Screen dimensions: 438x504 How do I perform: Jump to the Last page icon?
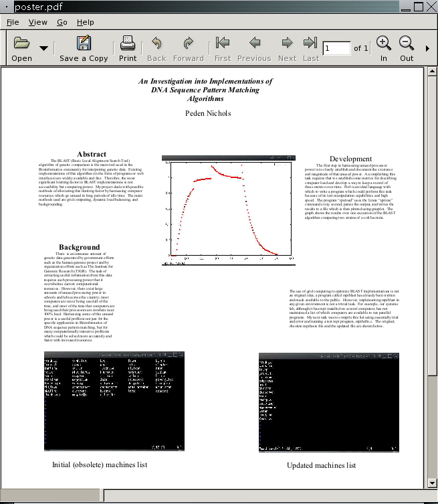310,42
